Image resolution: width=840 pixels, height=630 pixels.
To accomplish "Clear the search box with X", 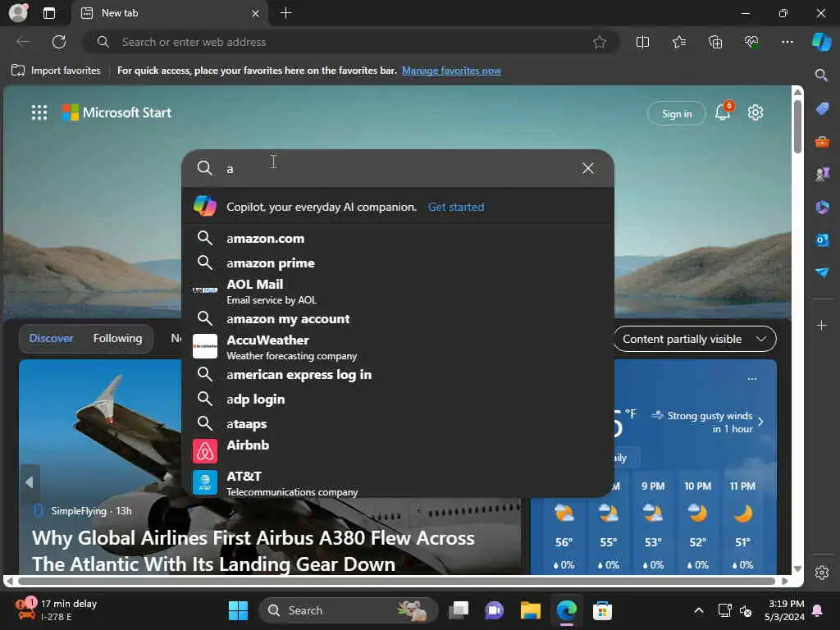I will coord(587,168).
